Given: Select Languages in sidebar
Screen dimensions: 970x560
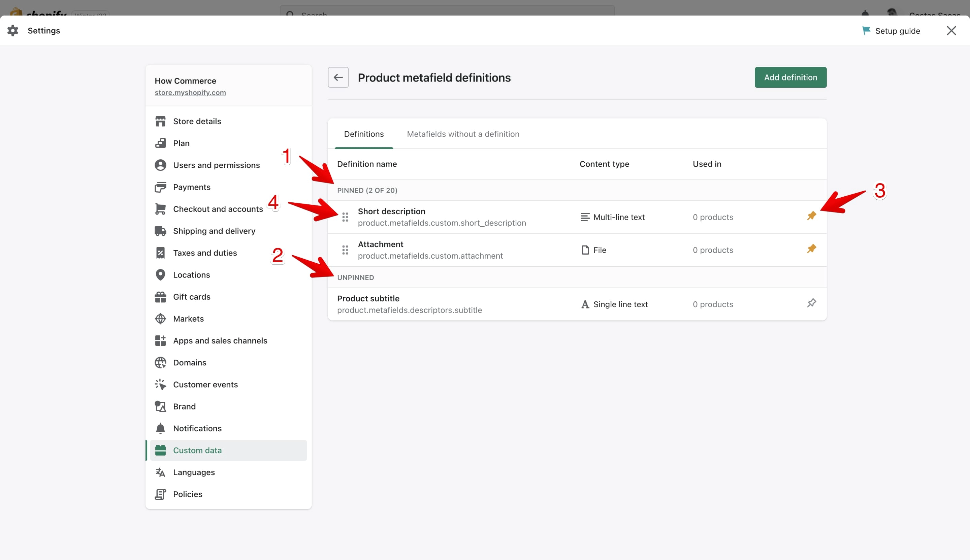Looking at the screenshot, I should [x=228, y=472].
